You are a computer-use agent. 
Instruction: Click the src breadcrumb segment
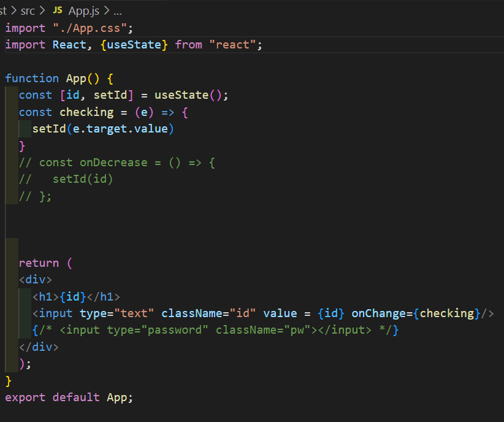tap(28, 11)
